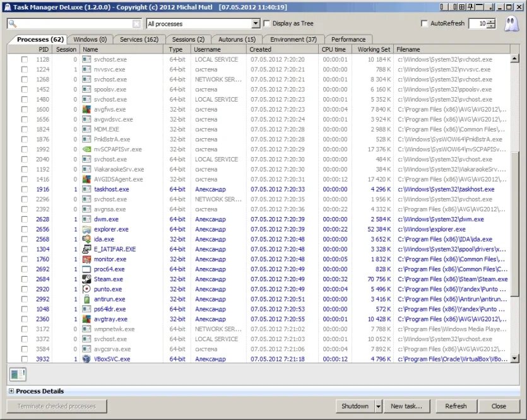Click the Task Manager DeLuxe title bar icon
The image size is (527, 420).
8,7
